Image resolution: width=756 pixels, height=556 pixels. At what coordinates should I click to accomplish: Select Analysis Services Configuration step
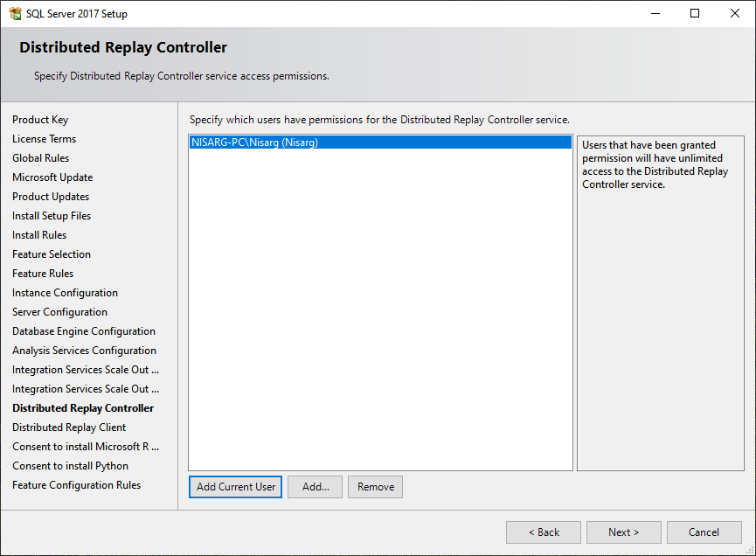click(85, 351)
